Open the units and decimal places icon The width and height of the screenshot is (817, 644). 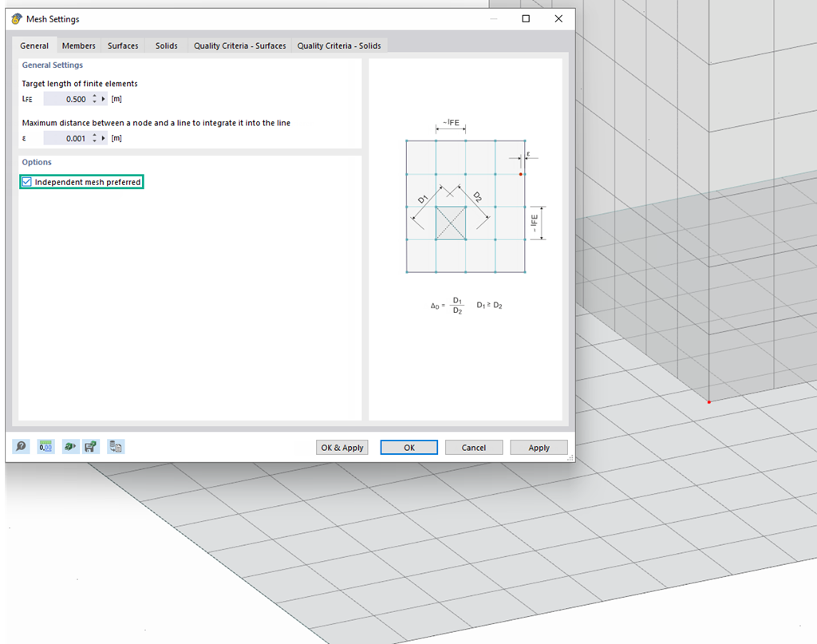45,447
